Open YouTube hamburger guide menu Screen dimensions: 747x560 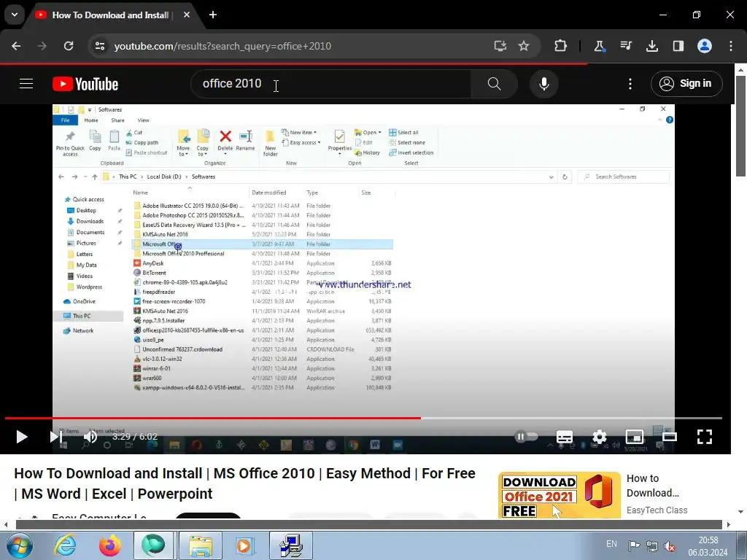[x=26, y=84]
